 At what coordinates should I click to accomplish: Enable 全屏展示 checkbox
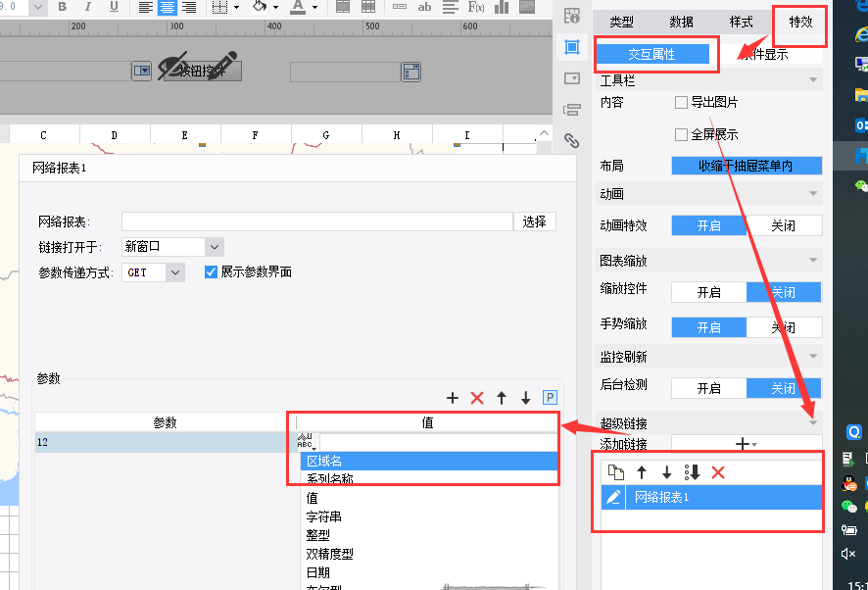pyautogui.click(x=682, y=134)
